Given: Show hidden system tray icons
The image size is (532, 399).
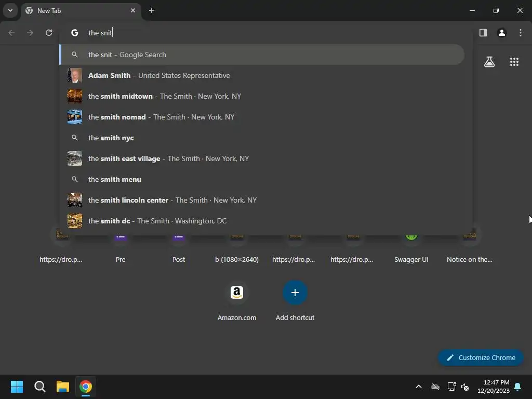Looking at the screenshot, I should (x=419, y=387).
